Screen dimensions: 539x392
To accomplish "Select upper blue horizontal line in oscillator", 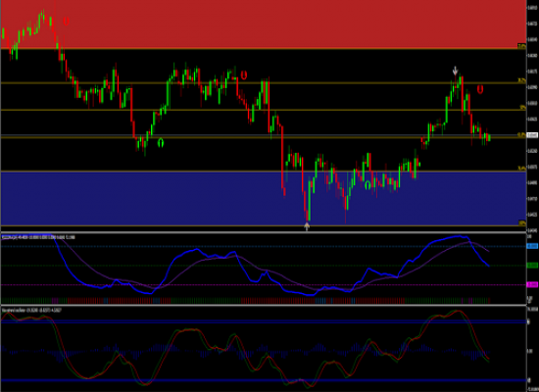I will (x=264, y=321).
